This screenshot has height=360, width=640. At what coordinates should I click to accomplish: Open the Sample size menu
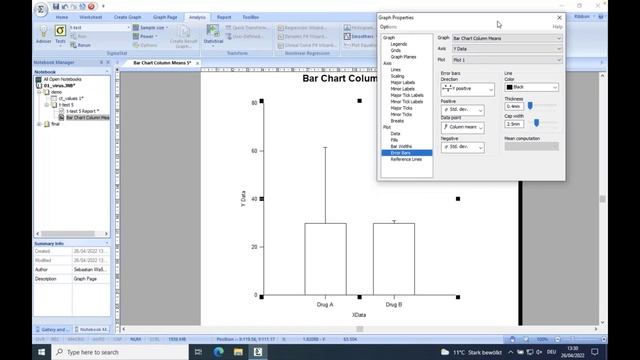150,27
